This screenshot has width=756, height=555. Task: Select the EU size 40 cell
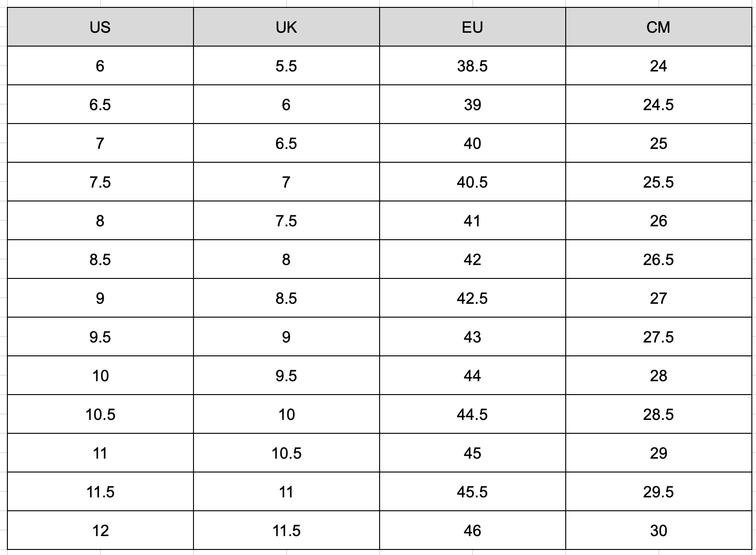click(472, 143)
